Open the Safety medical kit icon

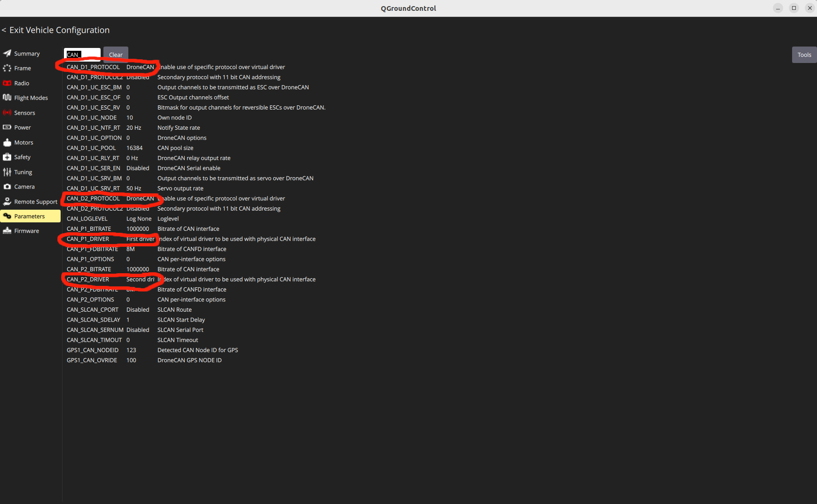[x=7, y=157]
